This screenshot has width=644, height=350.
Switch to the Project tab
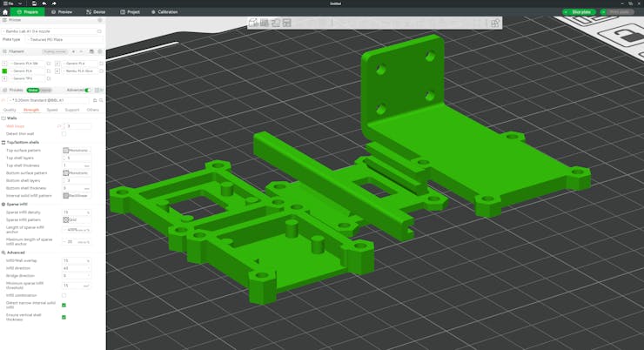(x=130, y=12)
